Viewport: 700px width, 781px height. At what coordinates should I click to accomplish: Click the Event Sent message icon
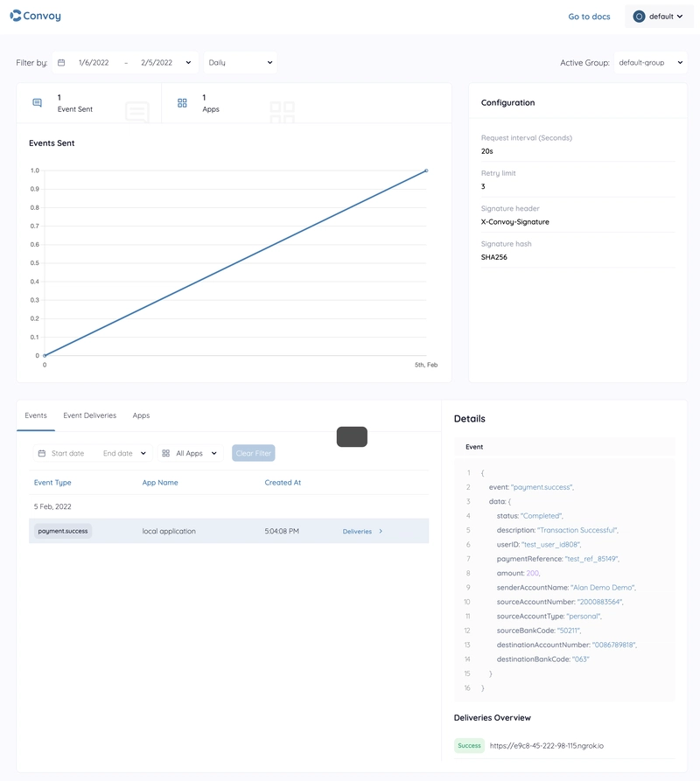37,103
